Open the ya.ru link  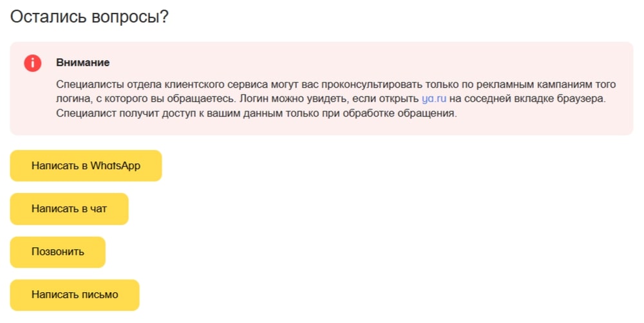[433, 99]
